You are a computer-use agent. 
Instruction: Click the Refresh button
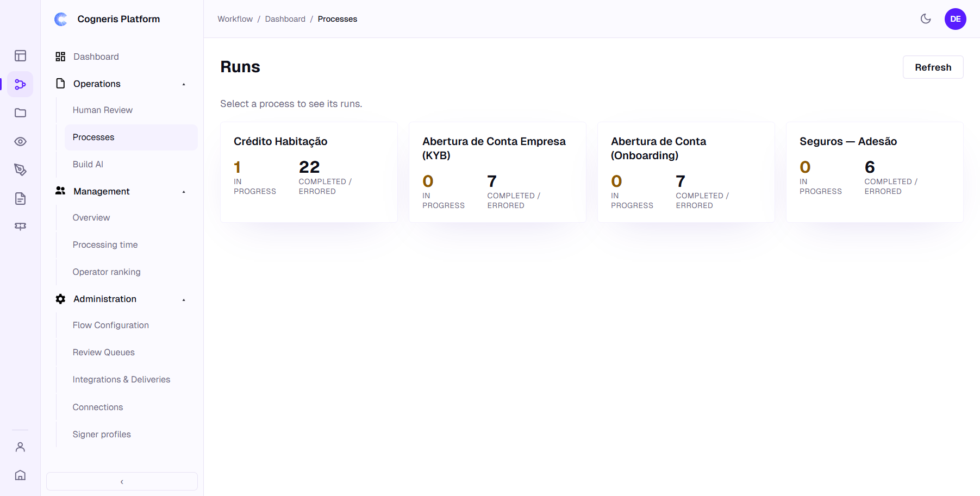pyautogui.click(x=933, y=67)
